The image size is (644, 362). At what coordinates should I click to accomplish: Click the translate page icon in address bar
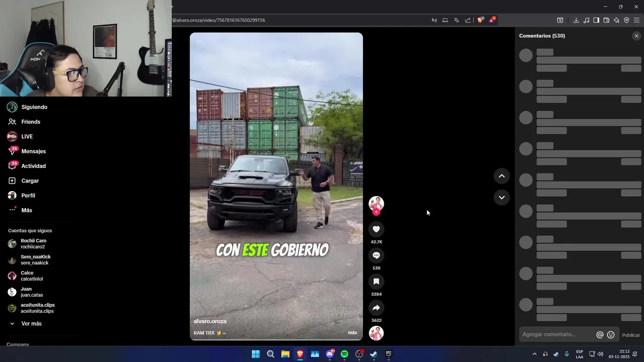[x=456, y=20]
